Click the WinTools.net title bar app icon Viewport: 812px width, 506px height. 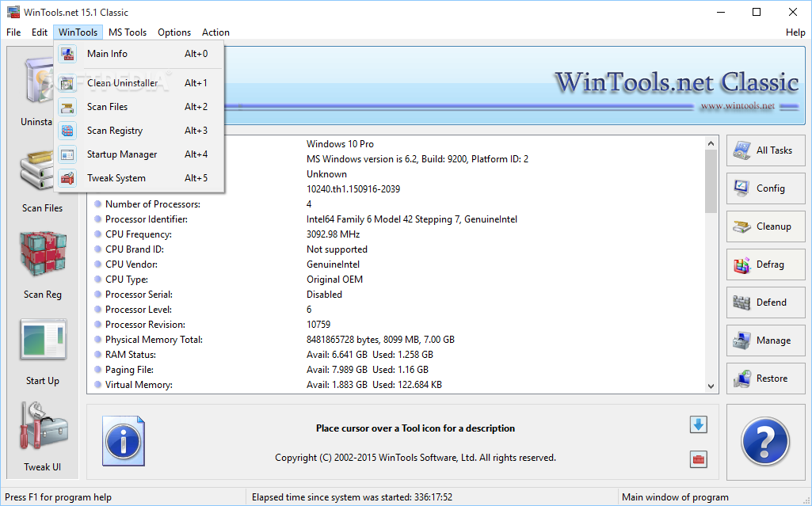coord(13,12)
